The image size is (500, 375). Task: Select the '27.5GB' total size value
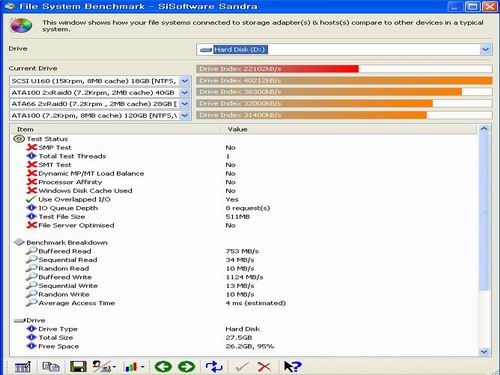(x=239, y=338)
